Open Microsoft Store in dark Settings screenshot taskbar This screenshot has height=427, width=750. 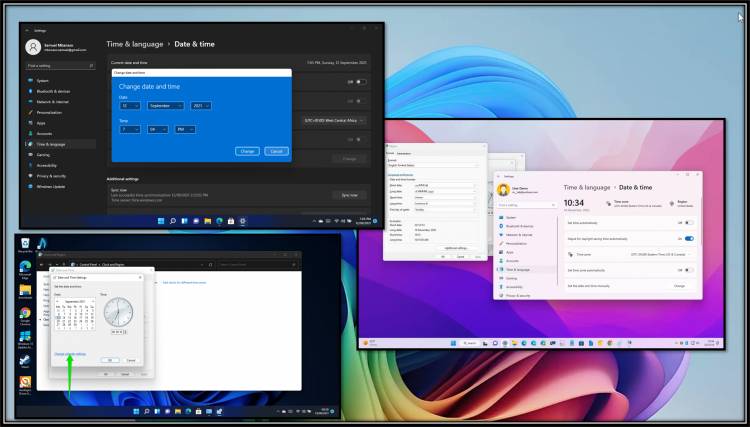(231, 221)
